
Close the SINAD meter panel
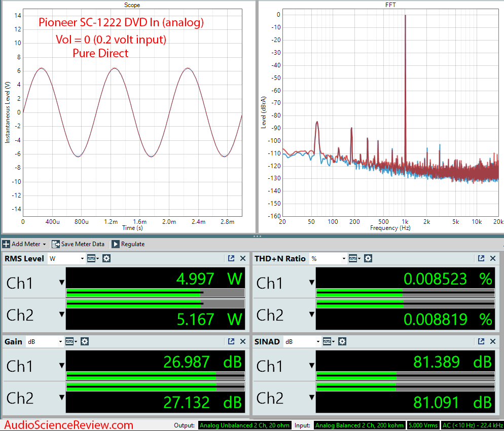pyautogui.click(x=493, y=341)
